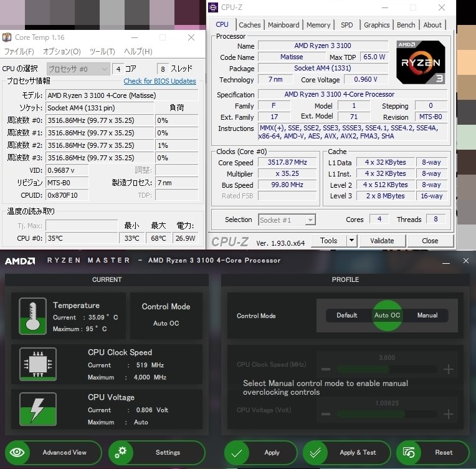This screenshot has width=476, height=469.
Task: Click the CPUID field 0x870F10
Action: pyautogui.click(x=67, y=195)
